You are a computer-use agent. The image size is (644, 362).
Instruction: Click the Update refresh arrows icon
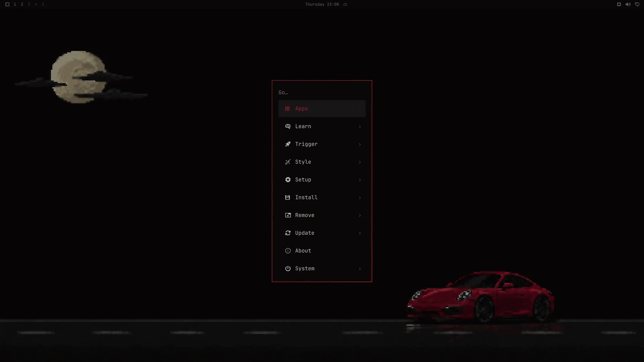288,233
